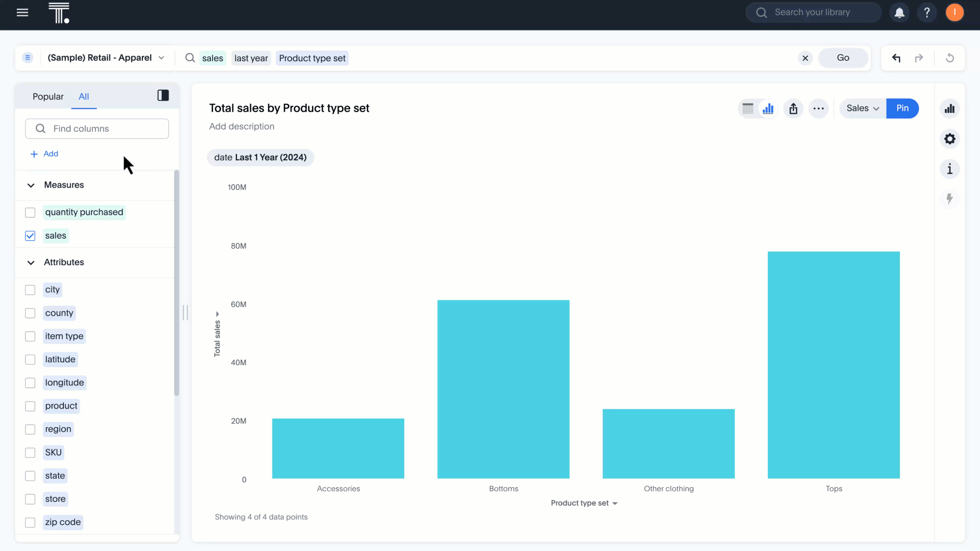980x551 pixels.
Task: Open chart configuration panel icon
Action: tap(950, 108)
